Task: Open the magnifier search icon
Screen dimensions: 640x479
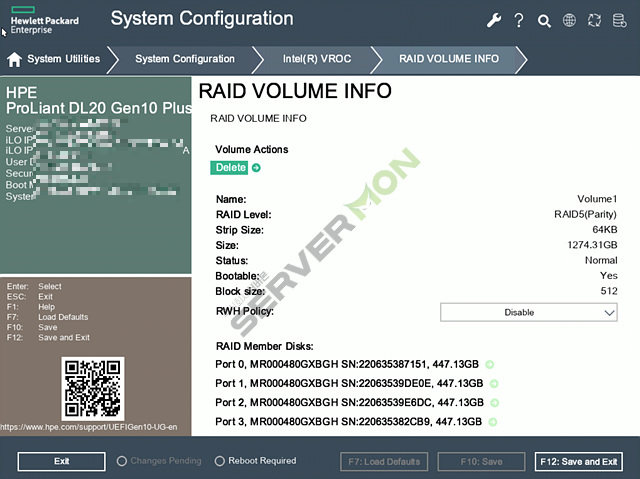Action: coord(544,20)
